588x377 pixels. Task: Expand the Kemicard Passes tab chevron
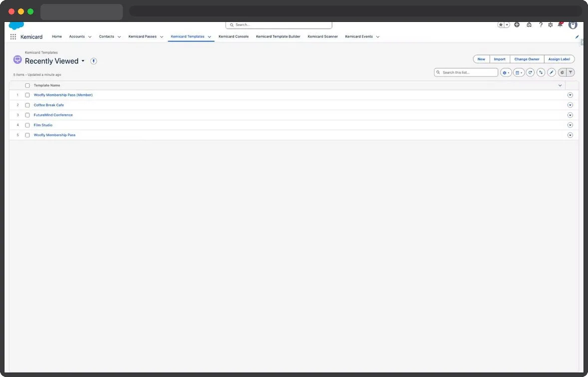click(162, 37)
